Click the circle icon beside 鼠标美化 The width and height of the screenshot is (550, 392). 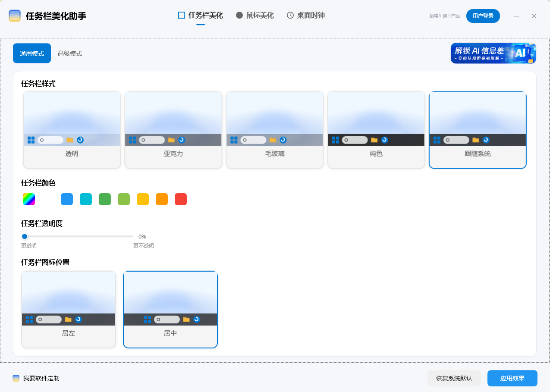(x=239, y=15)
